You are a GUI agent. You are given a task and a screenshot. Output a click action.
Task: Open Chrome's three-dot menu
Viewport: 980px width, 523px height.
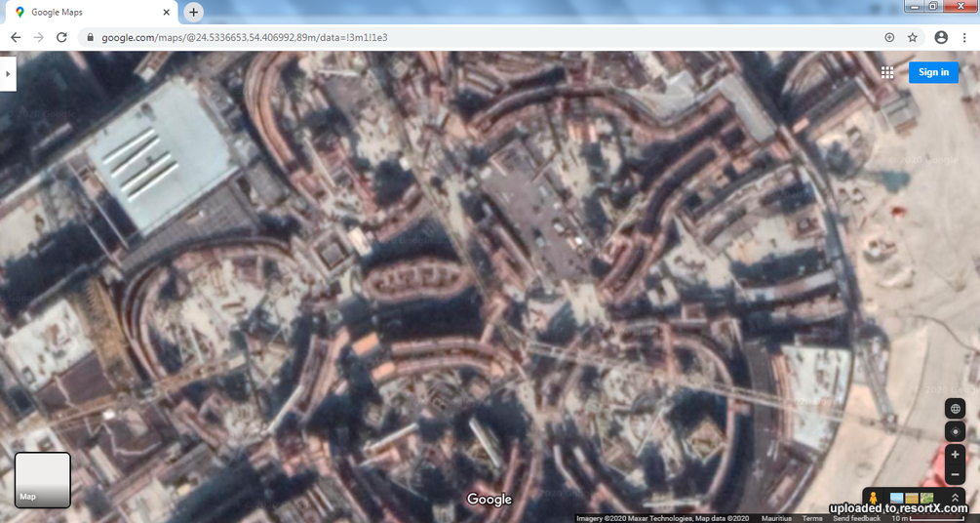(964, 37)
